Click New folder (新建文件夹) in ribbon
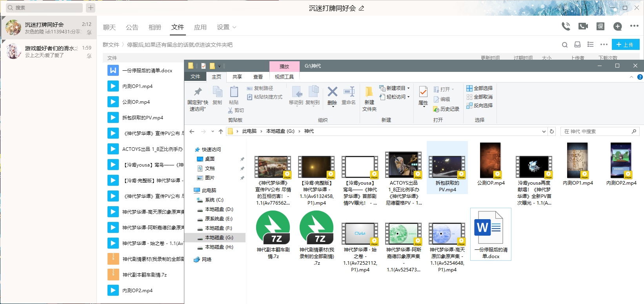This screenshot has width=644, height=304. coord(369,99)
